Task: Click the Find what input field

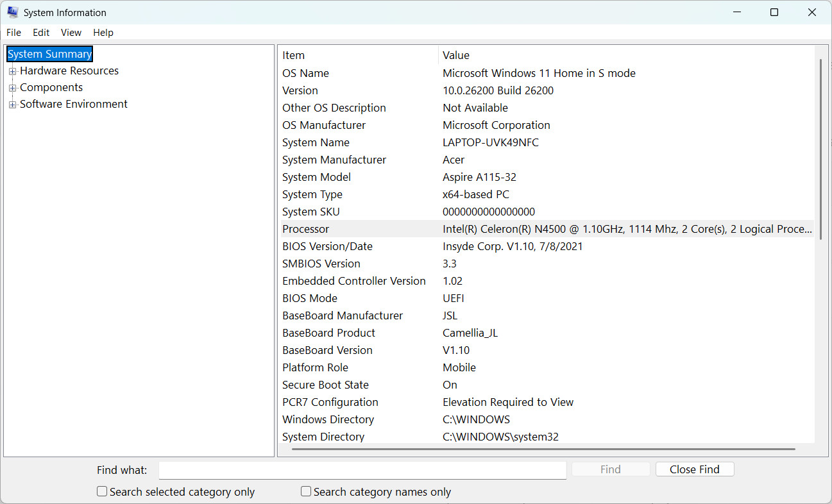Action: coord(362,470)
